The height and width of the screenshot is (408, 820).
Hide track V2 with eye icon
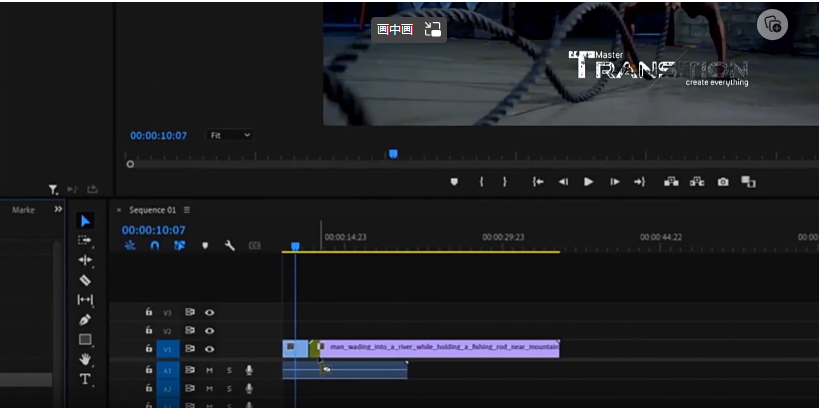210,331
